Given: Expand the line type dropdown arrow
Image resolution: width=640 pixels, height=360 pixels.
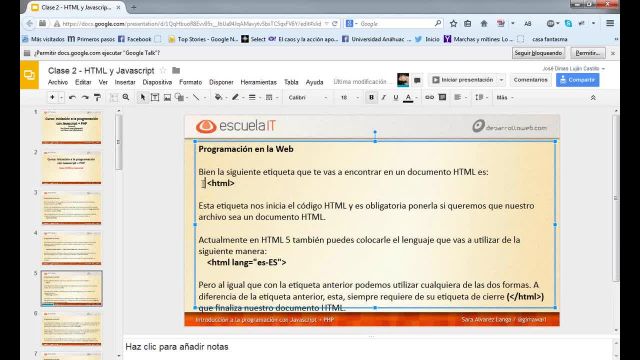Looking at the screenshot, I should (205, 98).
